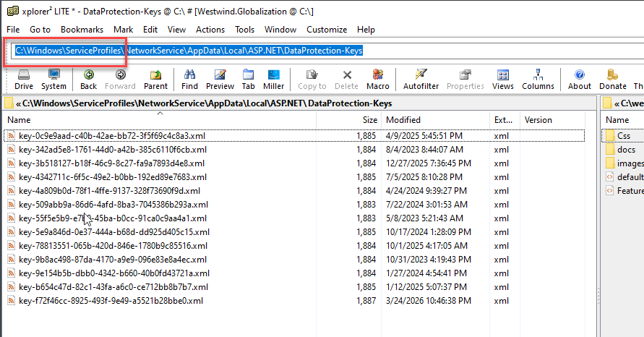The width and height of the screenshot is (644, 337).
Task: Open the Customize menu
Action: [x=327, y=30]
